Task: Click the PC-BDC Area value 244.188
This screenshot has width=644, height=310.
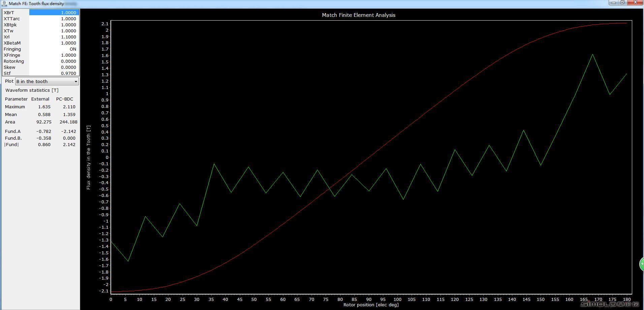Action: tap(68, 122)
